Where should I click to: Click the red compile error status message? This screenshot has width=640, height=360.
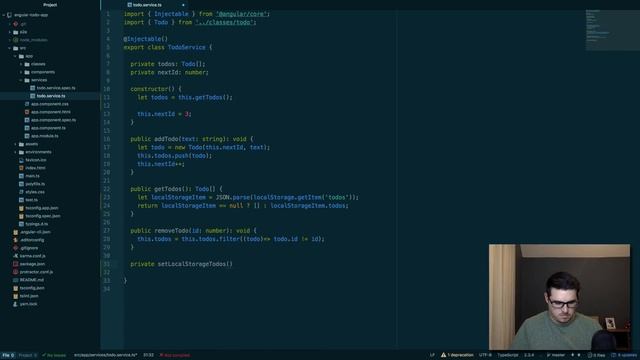(175, 355)
